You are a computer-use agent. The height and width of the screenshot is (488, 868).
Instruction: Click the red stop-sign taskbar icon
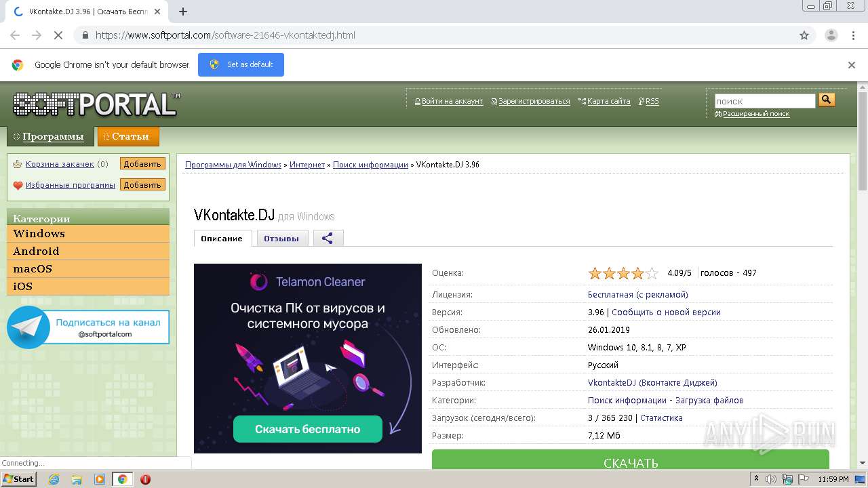[145, 479]
